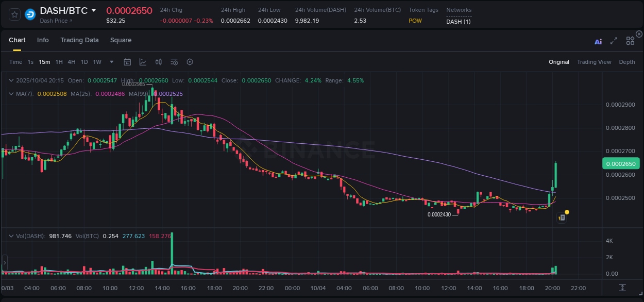This screenshot has width=644, height=302.
Task: Collapse the MA indicators row
Action: tap(10, 94)
